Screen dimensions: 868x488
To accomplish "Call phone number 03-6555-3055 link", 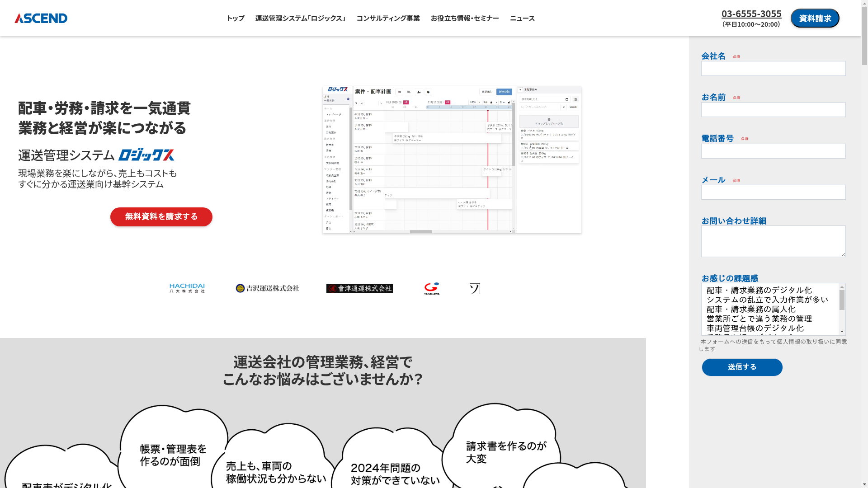I will click(x=751, y=14).
